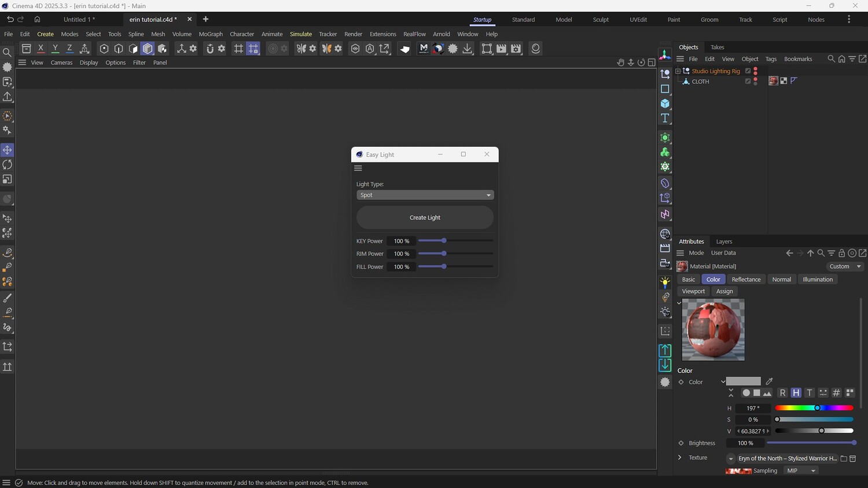Click the CLOTH material tag
This screenshot has height=488, width=868.
[x=773, y=81]
